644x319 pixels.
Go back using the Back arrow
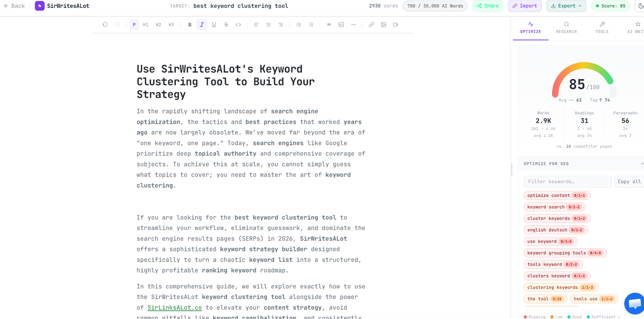click(14, 6)
